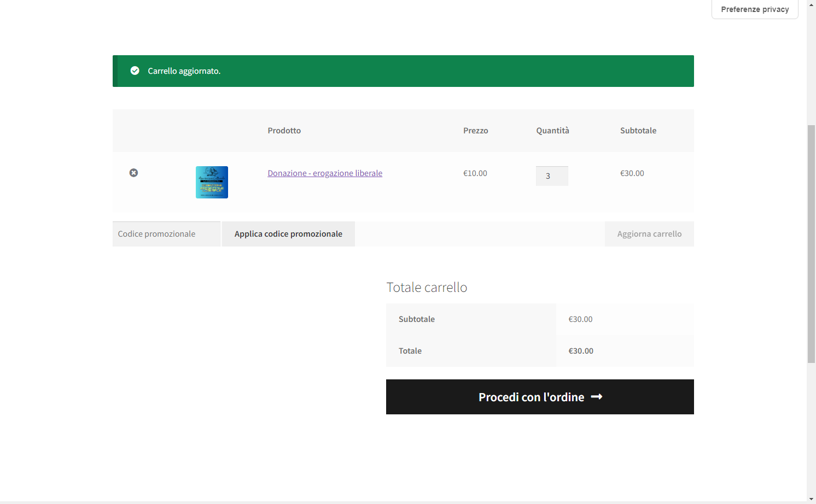Click the Totale row label
This screenshot has height=504, width=816.
click(410, 351)
